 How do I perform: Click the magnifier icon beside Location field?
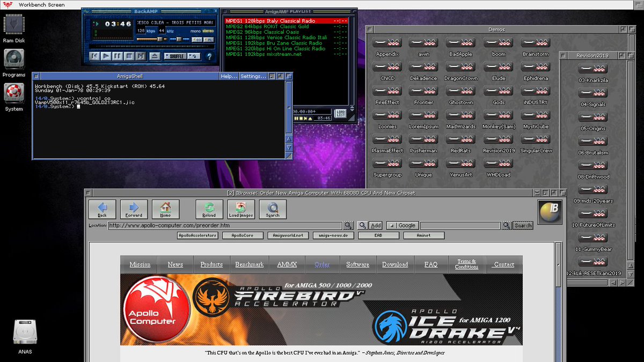click(349, 225)
